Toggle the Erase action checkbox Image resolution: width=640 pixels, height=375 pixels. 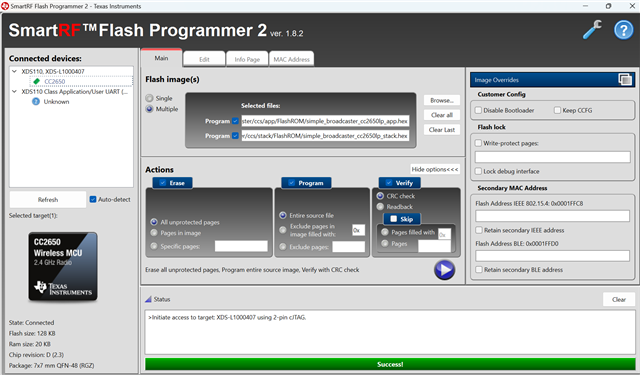(163, 183)
